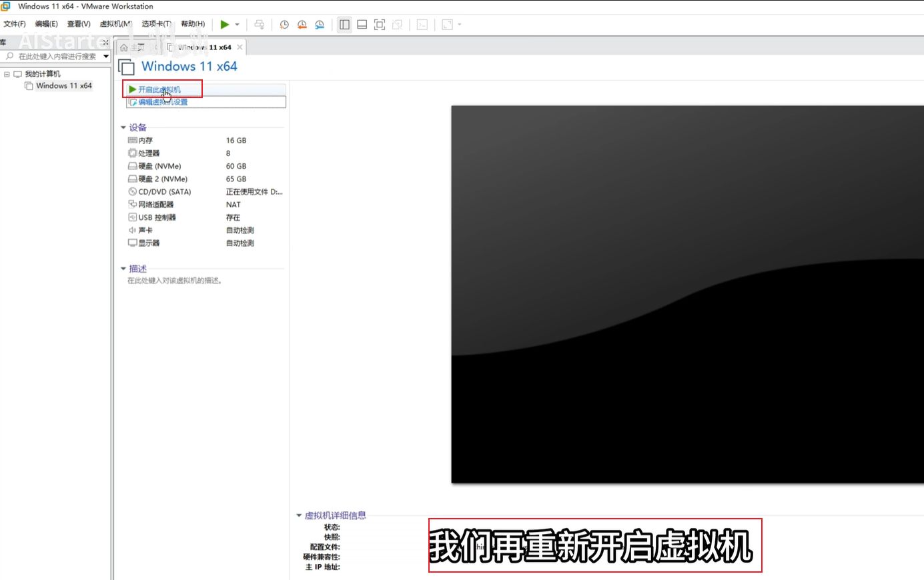The image size is (924, 580).
Task: Toggle the thumbnail bar view icon
Action: [362, 25]
